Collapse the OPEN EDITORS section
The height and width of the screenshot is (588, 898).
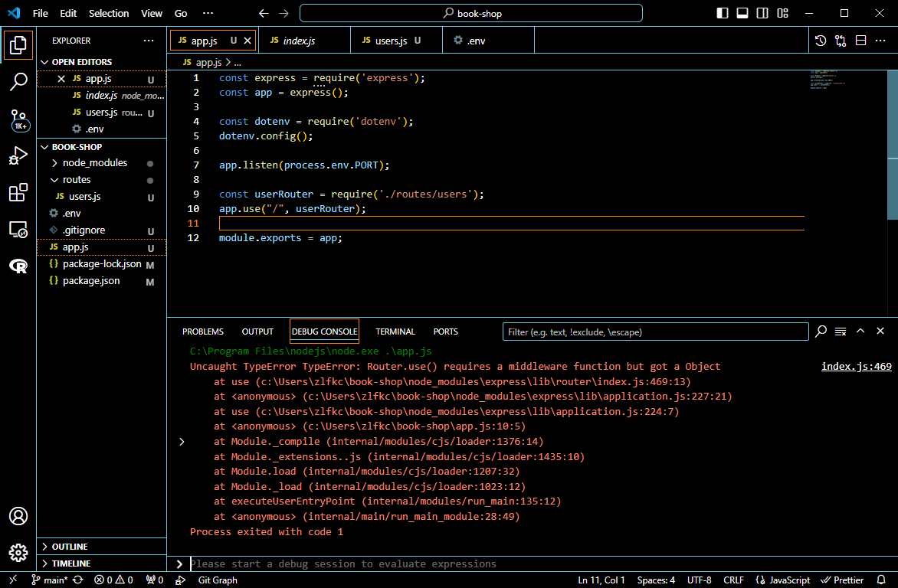pyautogui.click(x=44, y=62)
